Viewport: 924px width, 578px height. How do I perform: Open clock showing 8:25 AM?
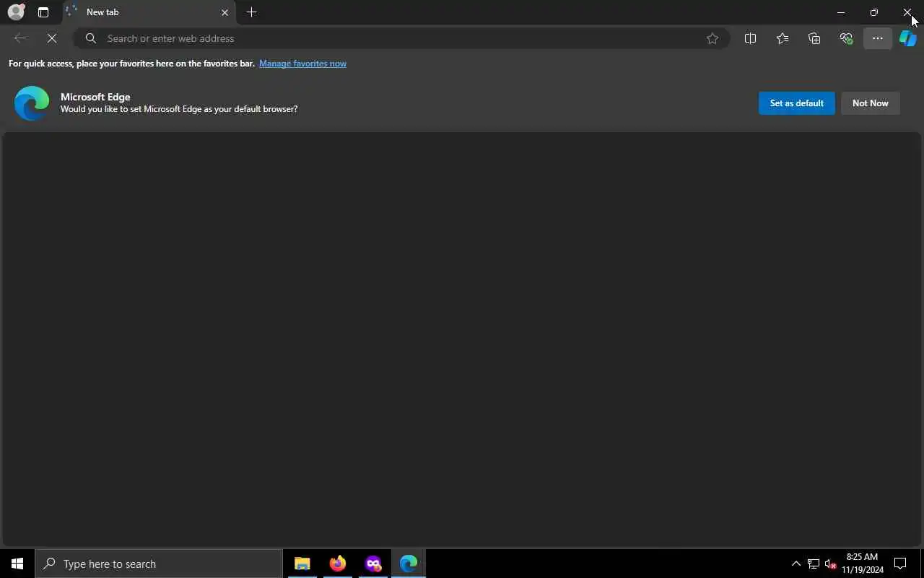coord(862,564)
